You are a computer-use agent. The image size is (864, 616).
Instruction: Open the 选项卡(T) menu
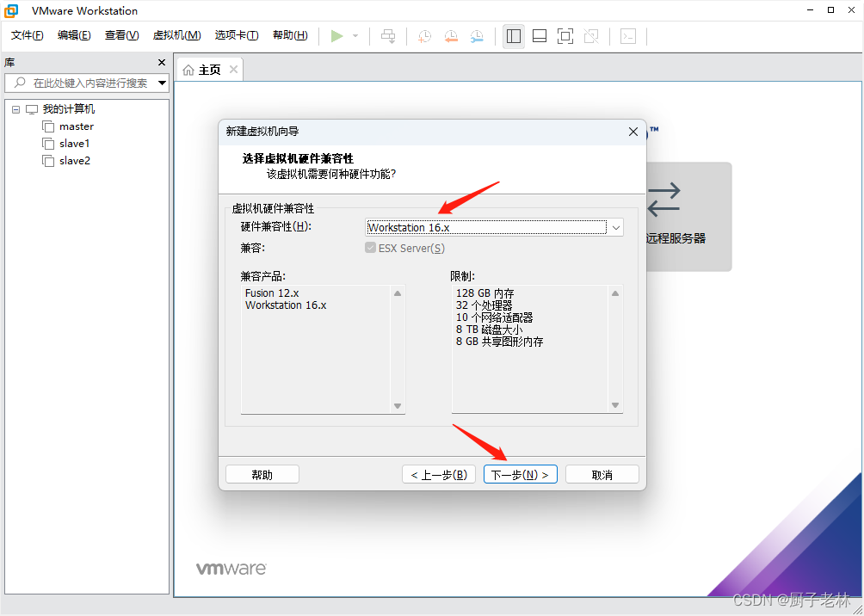pyautogui.click(x=237, y=35)
